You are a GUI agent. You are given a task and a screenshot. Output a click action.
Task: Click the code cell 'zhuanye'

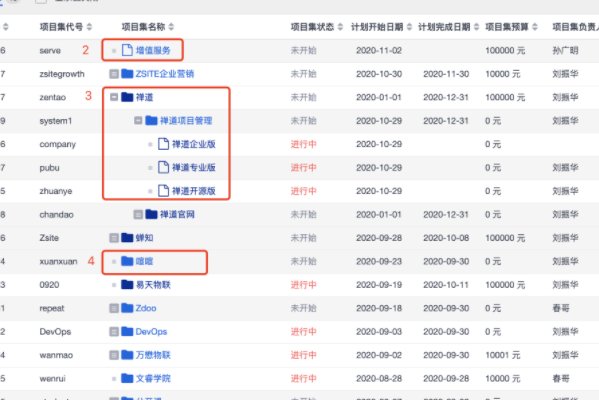coord(56,191)
